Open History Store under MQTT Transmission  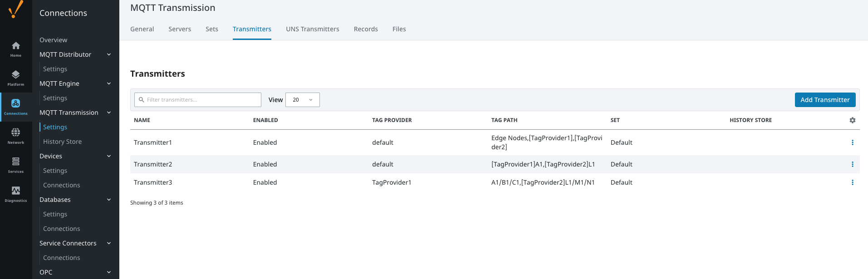click(62, 142)
